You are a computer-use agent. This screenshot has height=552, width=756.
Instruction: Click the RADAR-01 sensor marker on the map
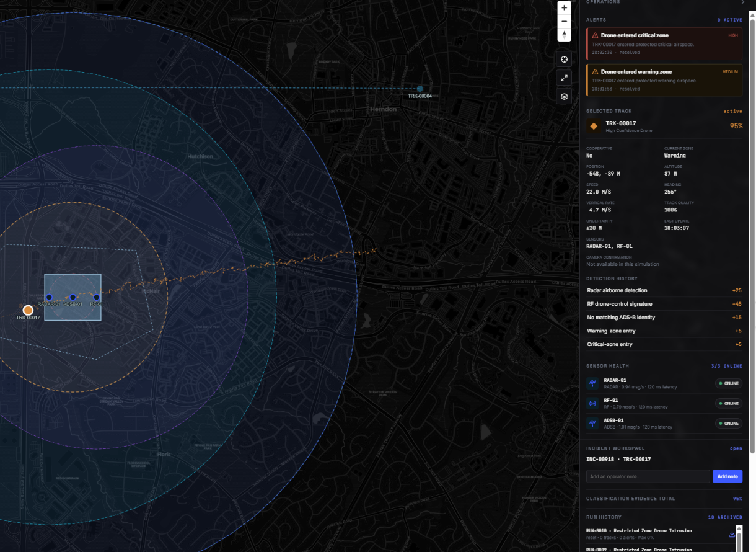click(49, 297)
